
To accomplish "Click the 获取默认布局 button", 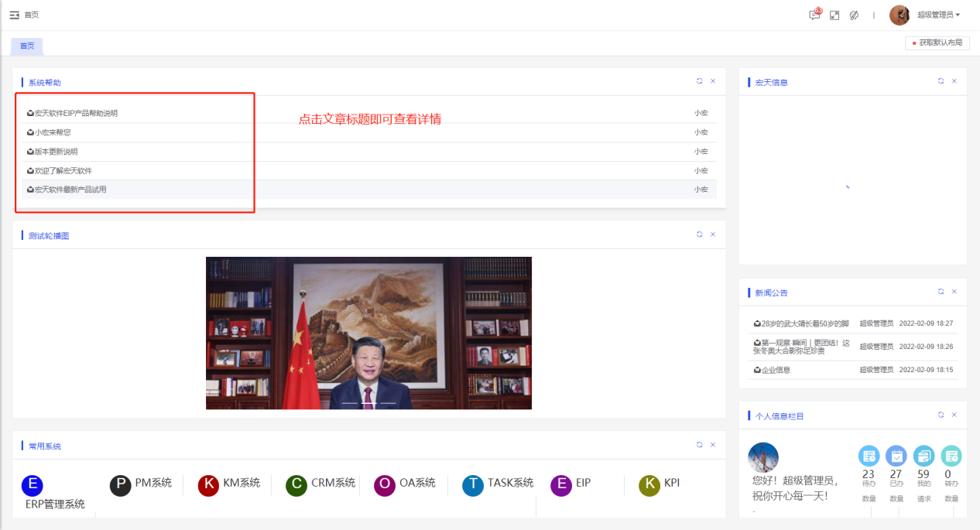I will pos(937,43).
